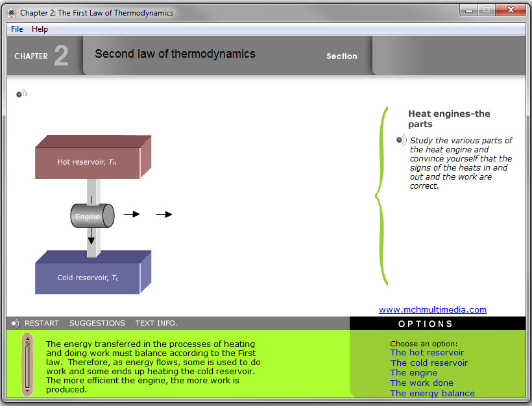This screenshot has height=406, width=532.
Task: Click the CHAPTER 2 label
Action: pos(42,56)
